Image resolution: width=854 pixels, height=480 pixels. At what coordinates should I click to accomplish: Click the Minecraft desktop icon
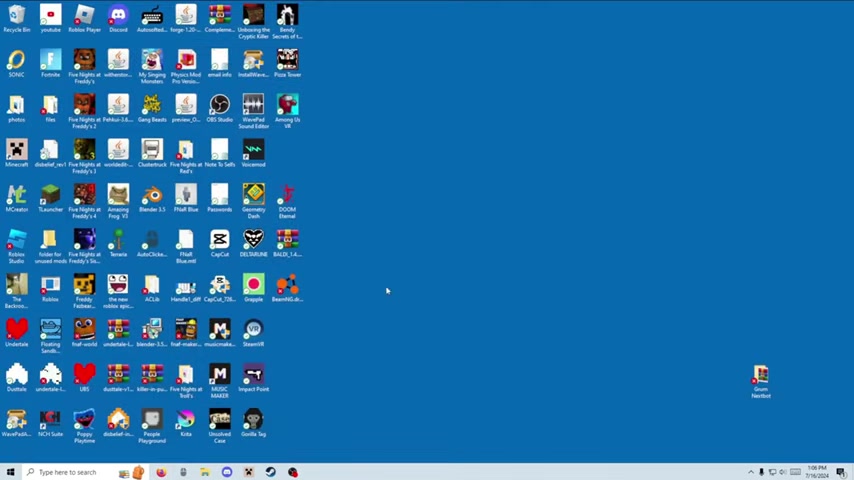pos(17,150)
